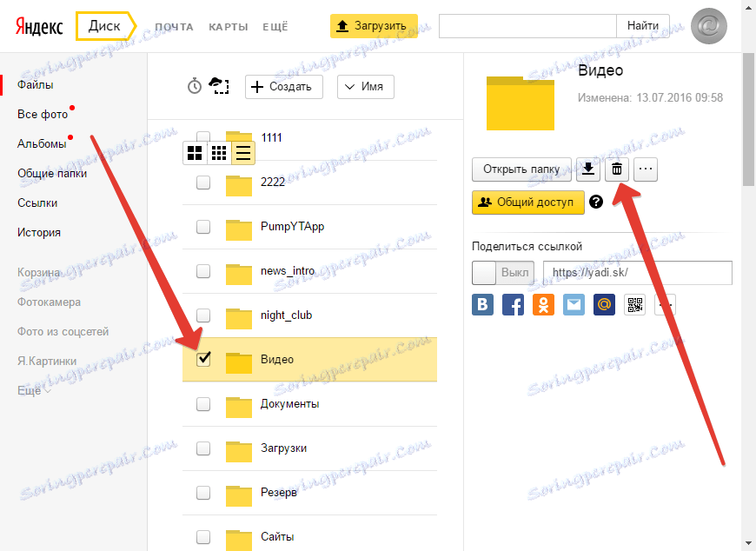The height and width of the screenshot is (551, 756).
Task: Go to Файлы section
Action: tap(36, 85)
